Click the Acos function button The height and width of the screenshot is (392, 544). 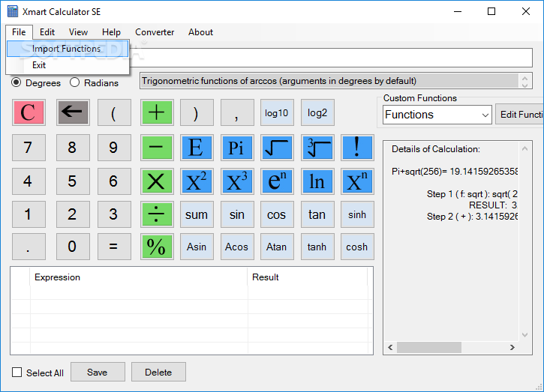[x=237, y=247]
